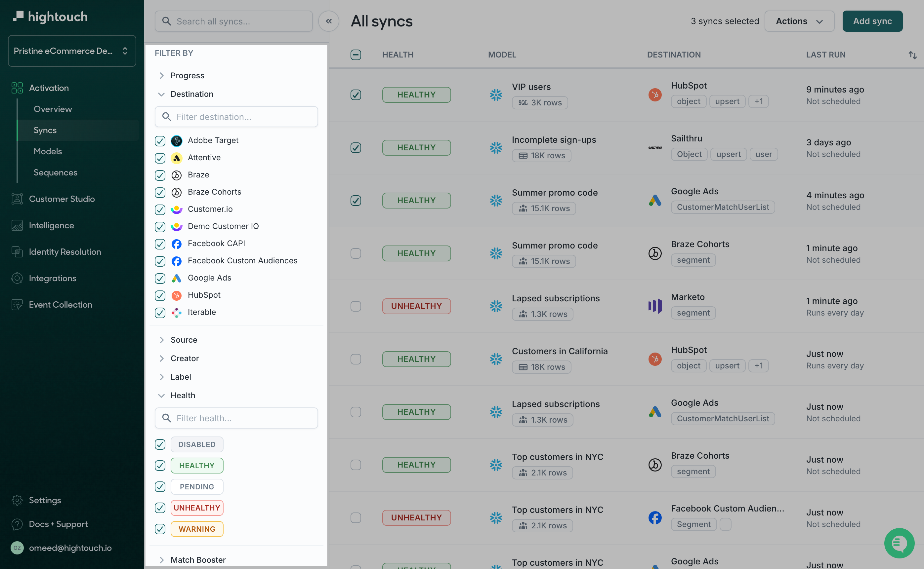The height and width of the screenshot is (569, 924).
Task: Open the Actions dropdown
Action: coord(799,21)
